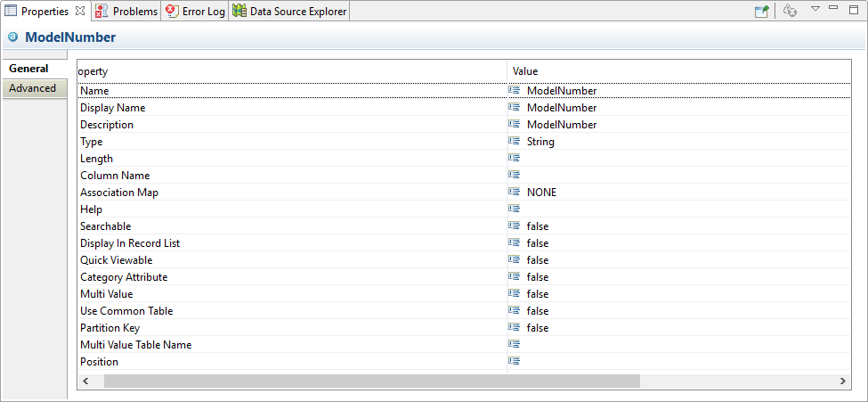Open the Properties view menu triangle
868x402 pixels.
(x=815, y=9)
